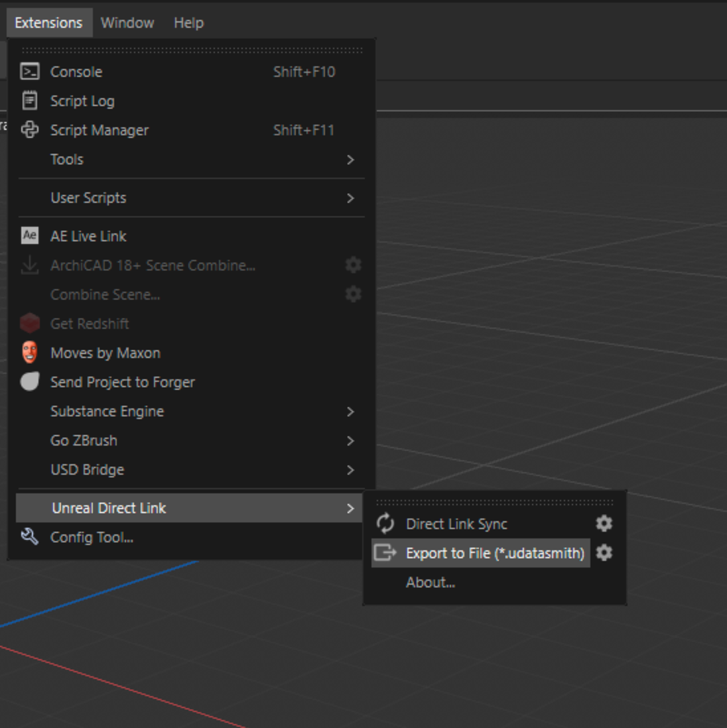Run Direct Link Sync command
This screenshot has width=727, height=728.
(456, 524)
